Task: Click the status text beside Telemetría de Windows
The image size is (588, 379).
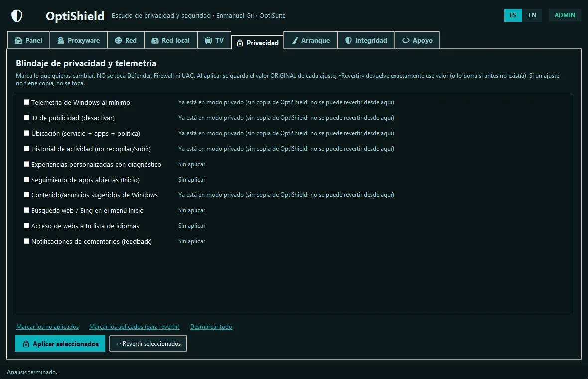Action: coord(286,102)
